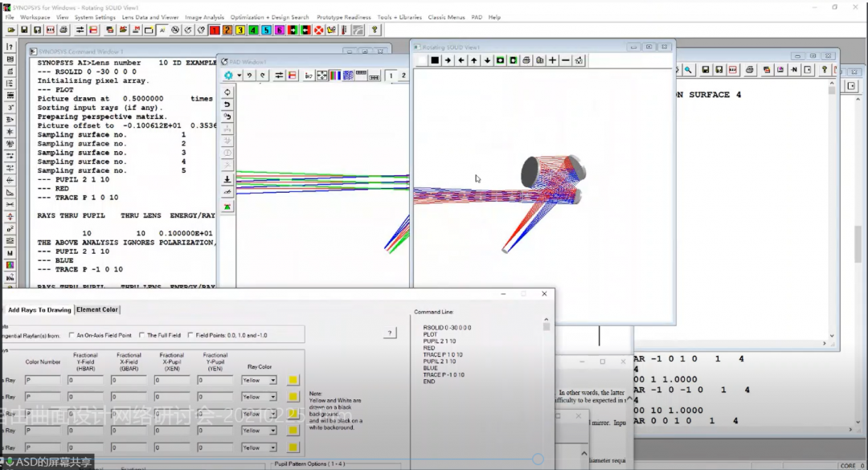Click first row Fractional Y-Field HBAR input
868x470 pixels.
click(x=85, y=380)
